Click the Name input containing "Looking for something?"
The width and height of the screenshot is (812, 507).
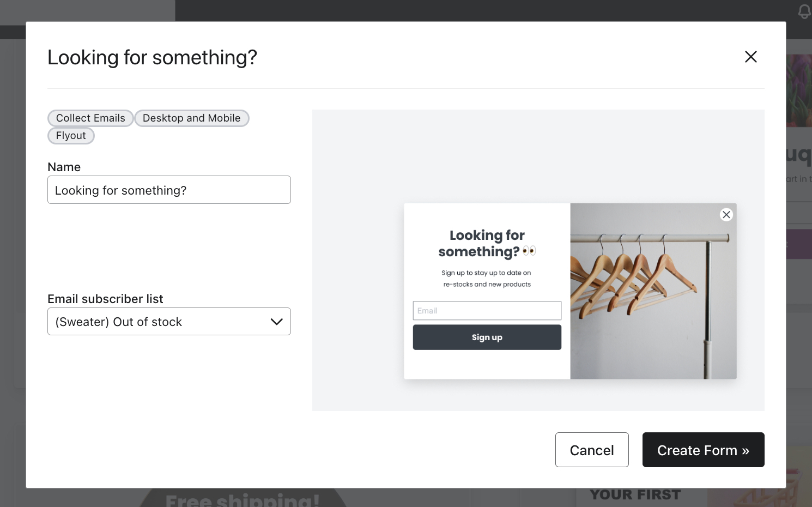point(169,190)
